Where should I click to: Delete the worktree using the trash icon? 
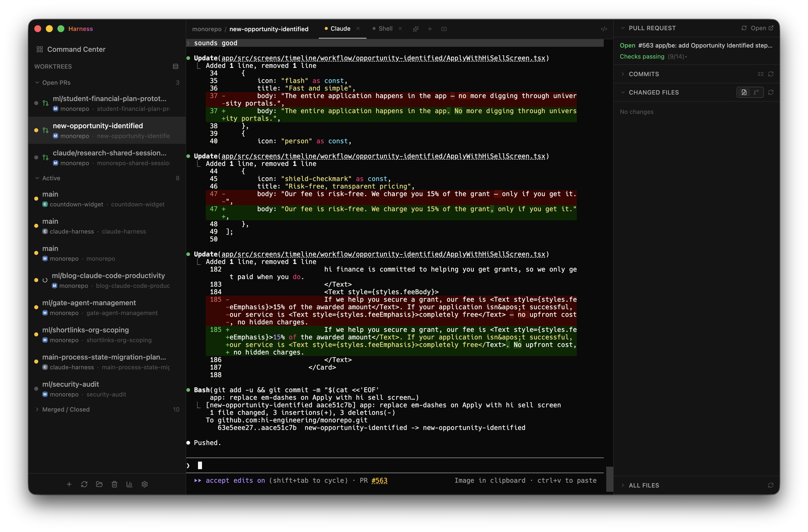(114, 484)
